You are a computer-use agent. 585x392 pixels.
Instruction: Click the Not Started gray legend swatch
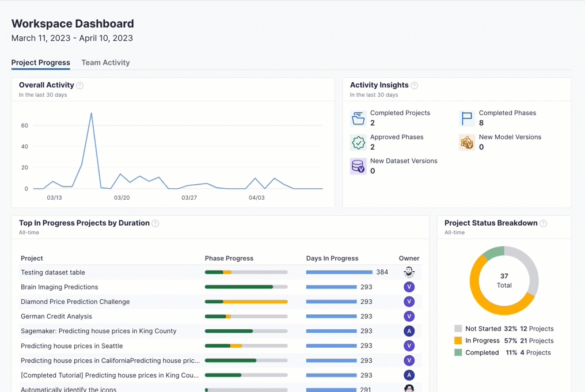pyautogui.click(x=458, y=329)
